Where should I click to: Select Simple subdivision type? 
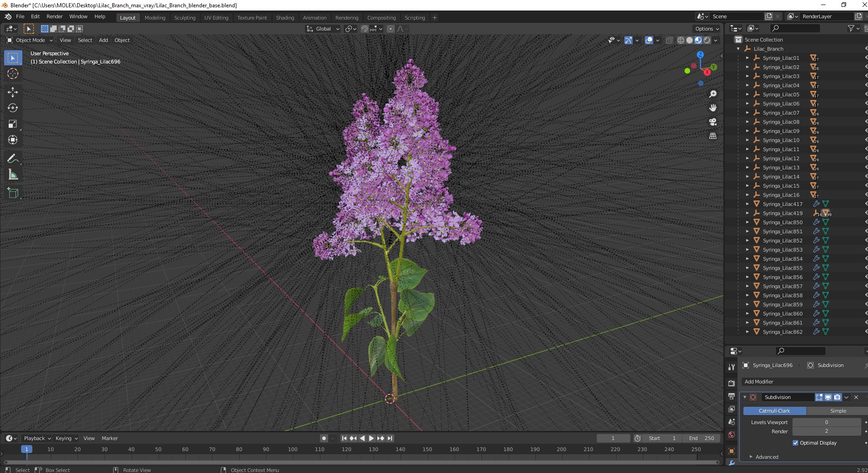(x=837, y=411)
